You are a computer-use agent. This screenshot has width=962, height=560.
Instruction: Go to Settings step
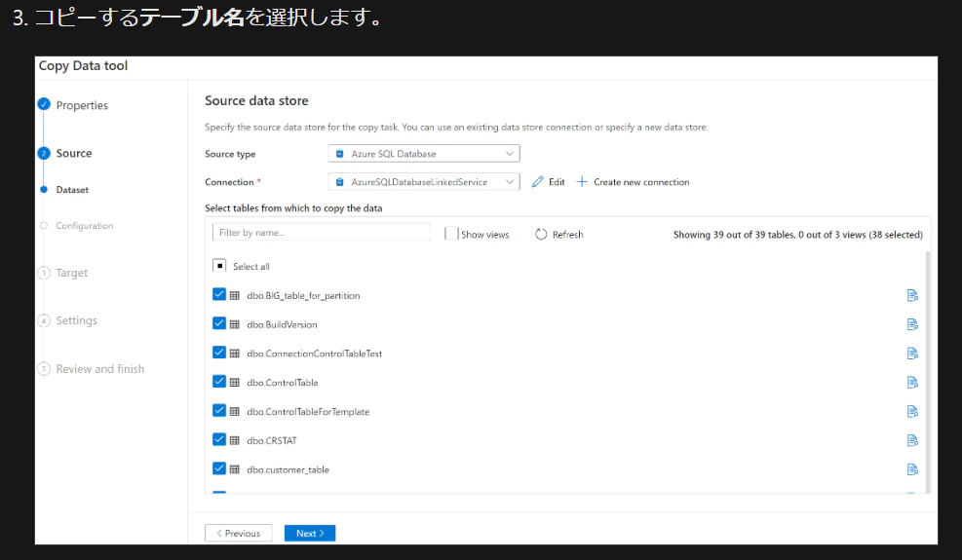(x=77, y=320)
